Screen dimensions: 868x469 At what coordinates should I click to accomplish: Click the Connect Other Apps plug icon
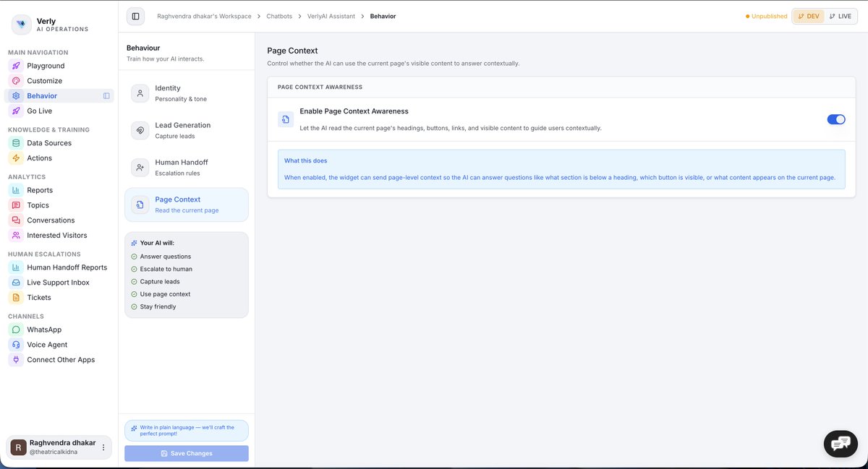(15, 360)
